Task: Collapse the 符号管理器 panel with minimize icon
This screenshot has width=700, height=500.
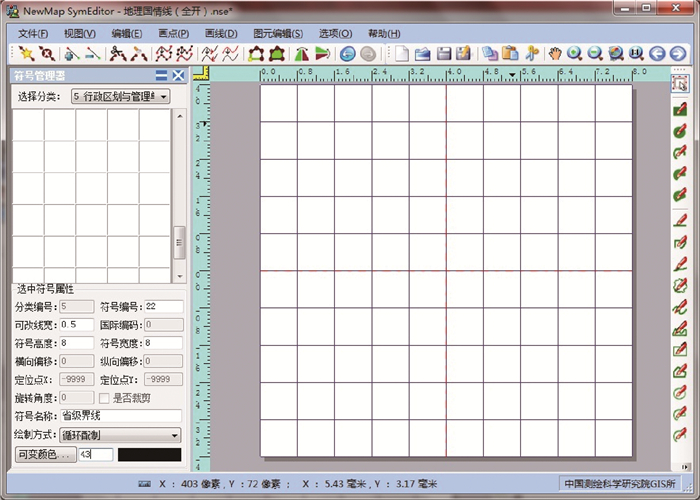Action: point(161,75)
